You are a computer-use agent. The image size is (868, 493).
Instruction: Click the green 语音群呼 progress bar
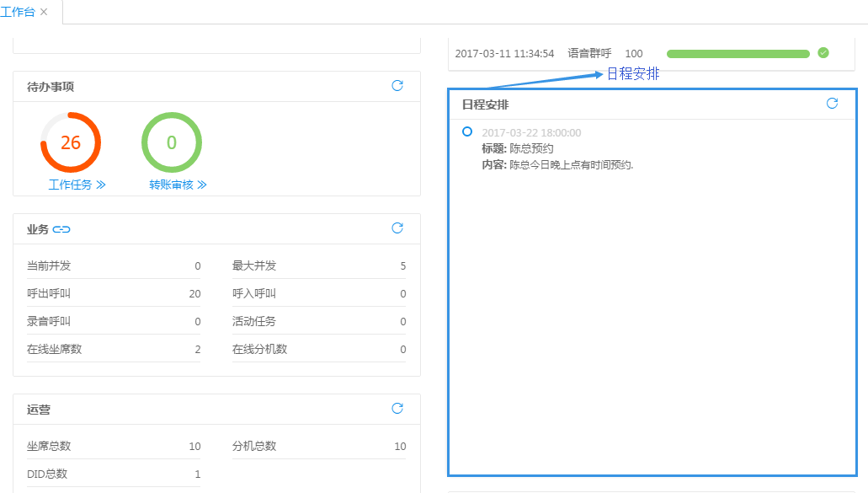click(x=738, y=54)
